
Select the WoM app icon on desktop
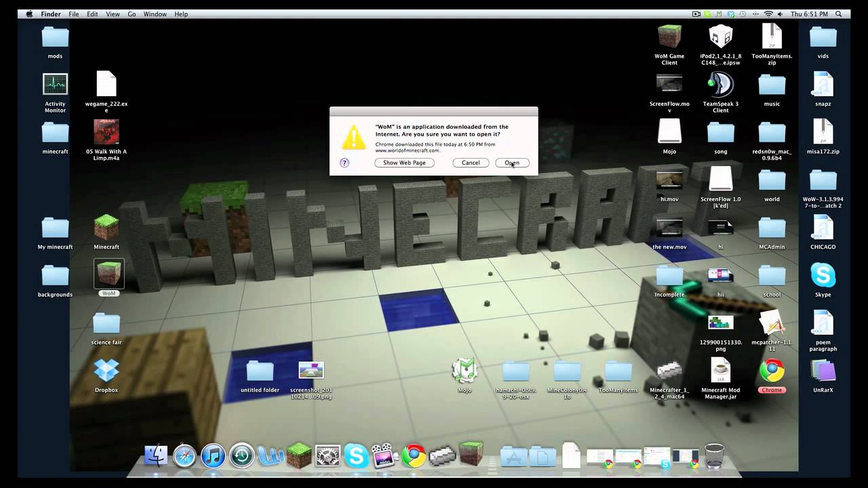pyautogui.click(x=108, y=274)
